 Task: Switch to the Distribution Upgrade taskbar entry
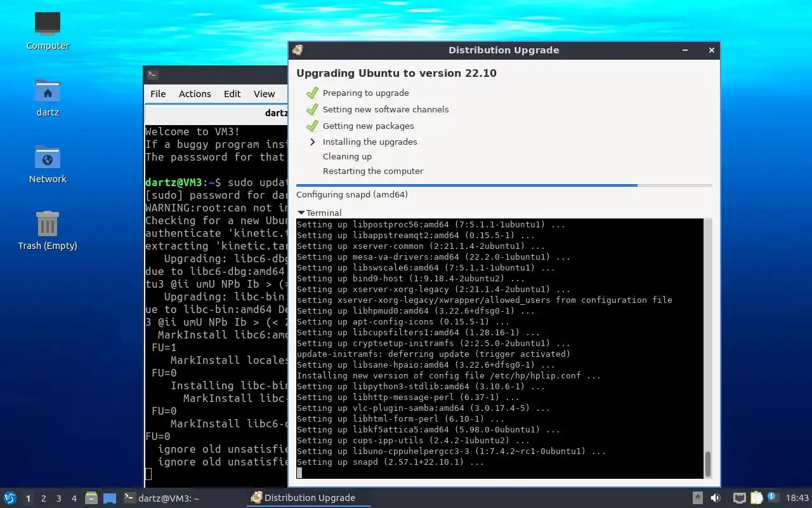point(310,498)
